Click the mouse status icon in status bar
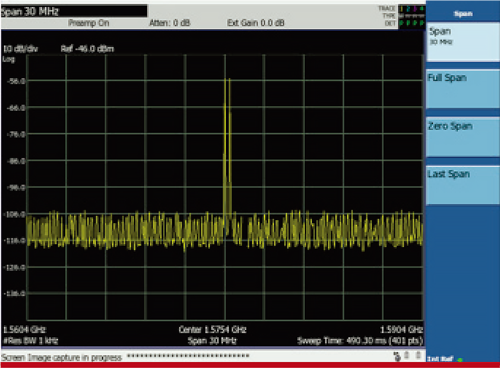This screenshot has width=500, height=368. (397, 356)
